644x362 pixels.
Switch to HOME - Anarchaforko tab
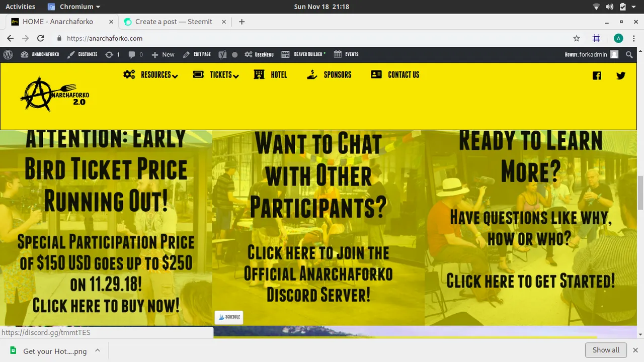pos(57,22)
